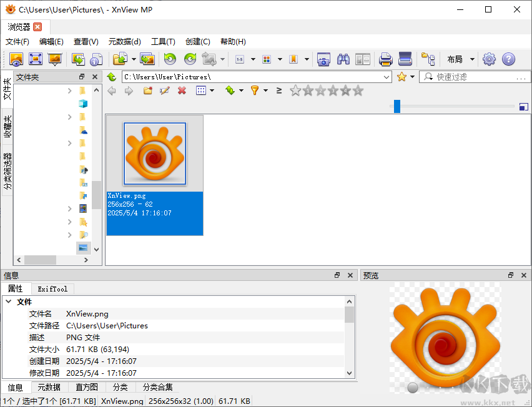Click the orange filter funnel icon
Image resolution: width=532 pixels, height=407 pixels.
tap(255, 91)
